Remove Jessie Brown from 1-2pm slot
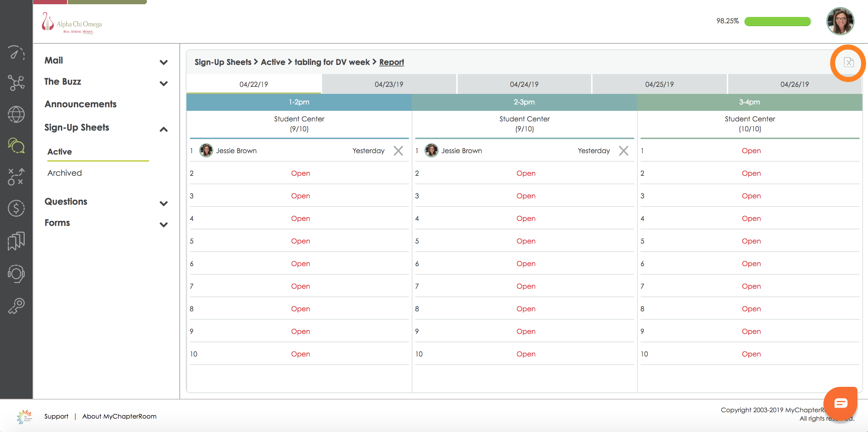The height and width of the screenshot is (432, 868). click(398, 151)
